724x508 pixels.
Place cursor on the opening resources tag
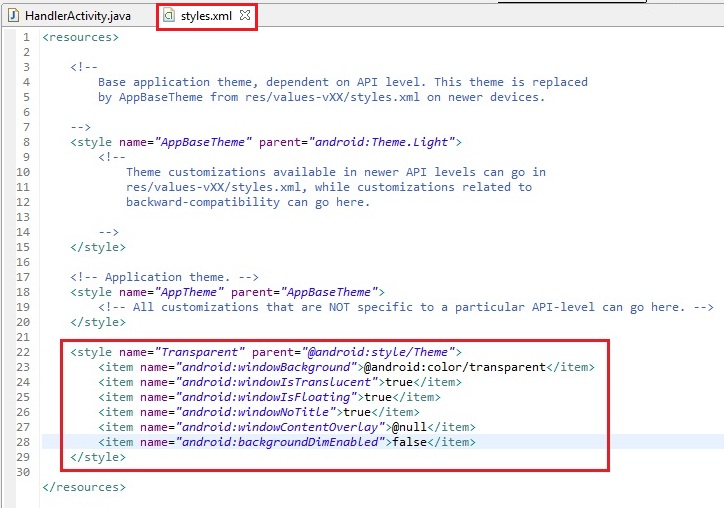pyautogui.click(x=80, y=37)
